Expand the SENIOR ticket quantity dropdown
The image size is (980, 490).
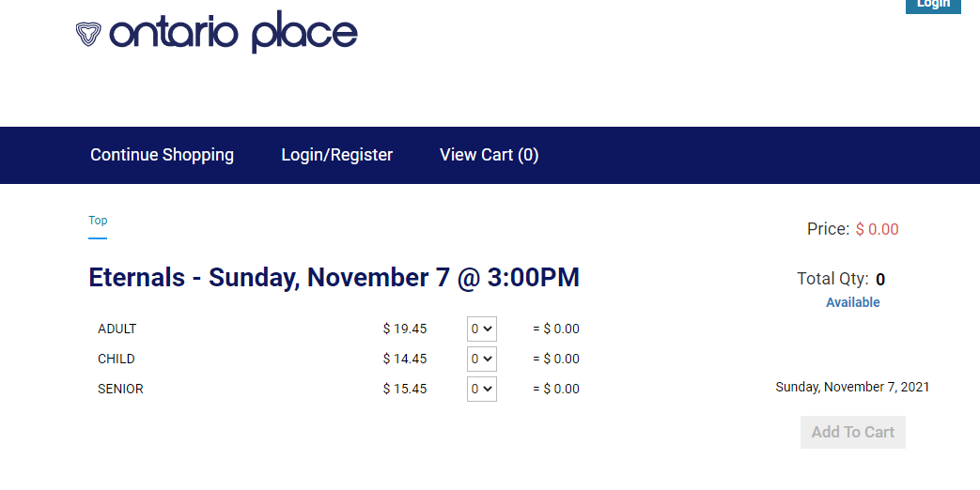[x=481, y=390]
